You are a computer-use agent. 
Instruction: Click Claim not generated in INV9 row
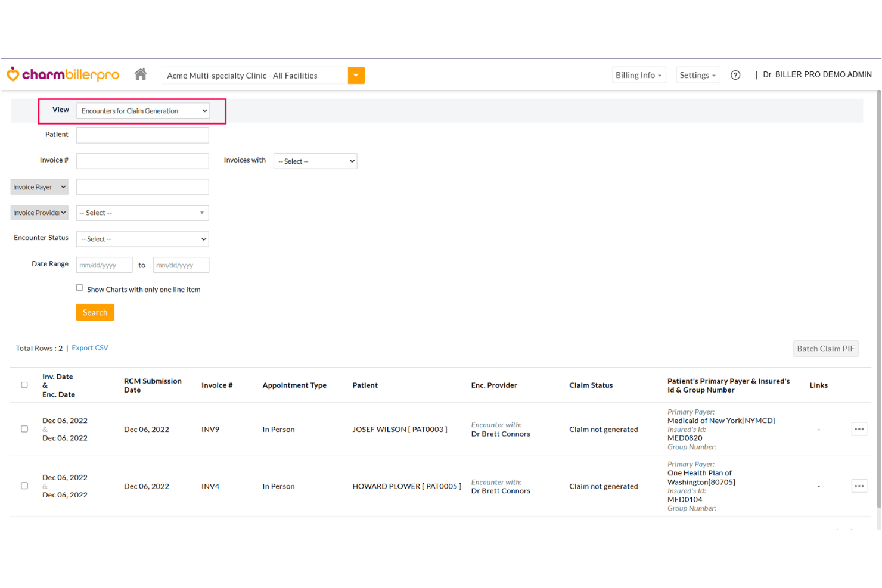coord(603,430)
